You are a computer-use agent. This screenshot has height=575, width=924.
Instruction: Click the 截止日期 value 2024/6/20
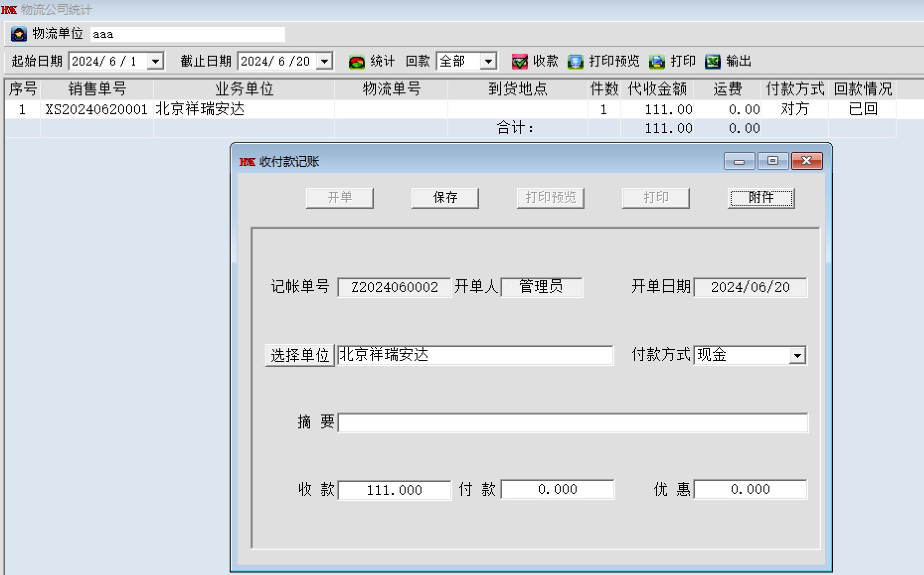276,61
